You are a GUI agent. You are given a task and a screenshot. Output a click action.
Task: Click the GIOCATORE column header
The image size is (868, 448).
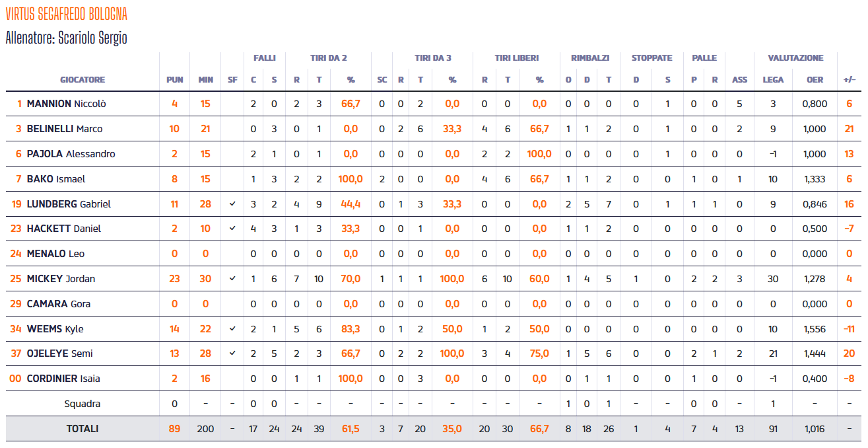[83, 80]
